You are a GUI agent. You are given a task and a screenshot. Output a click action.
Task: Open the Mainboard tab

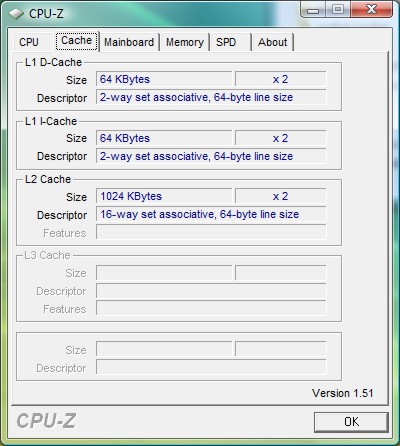[x=129, y=42]
